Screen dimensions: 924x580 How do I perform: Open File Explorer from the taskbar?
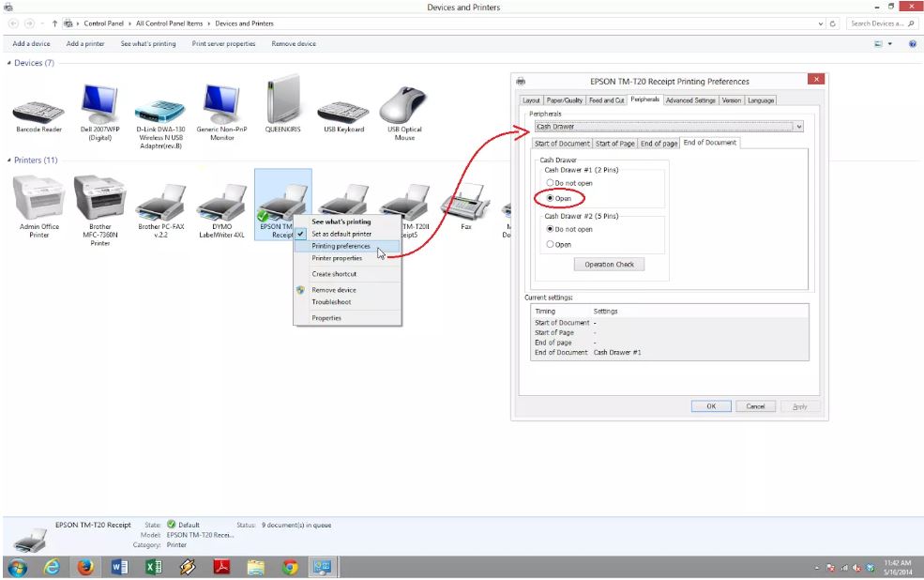point(256,567)
